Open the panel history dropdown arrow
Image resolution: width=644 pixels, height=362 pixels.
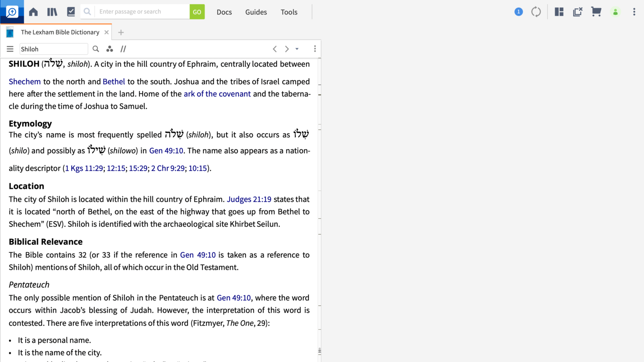tap(297, 49)
